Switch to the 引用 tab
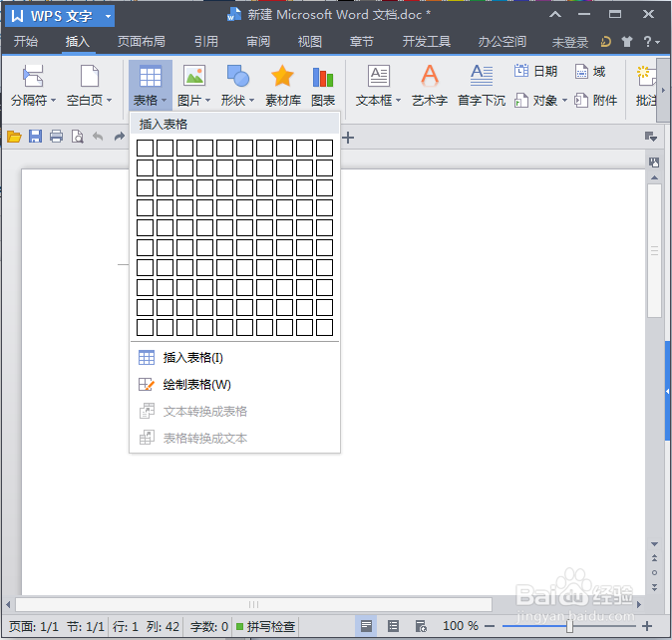Image resolution: width=672 pixels, height=640 pixels. (206, 42)
